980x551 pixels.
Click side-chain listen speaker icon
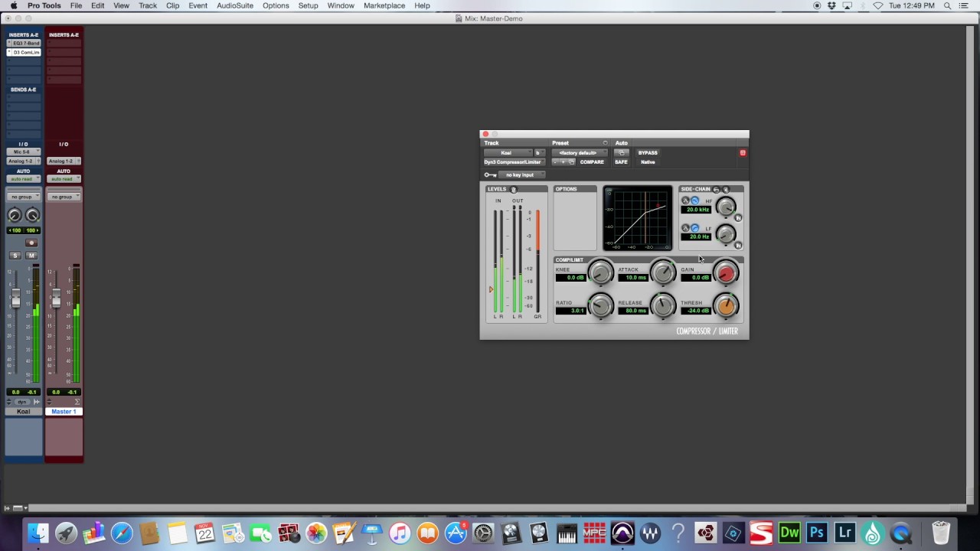(x=726, y=189)
